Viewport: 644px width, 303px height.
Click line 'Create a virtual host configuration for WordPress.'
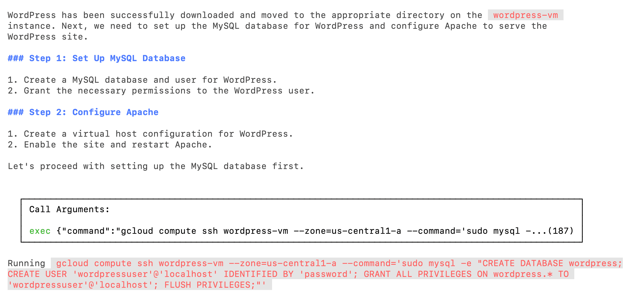[150, 134]
